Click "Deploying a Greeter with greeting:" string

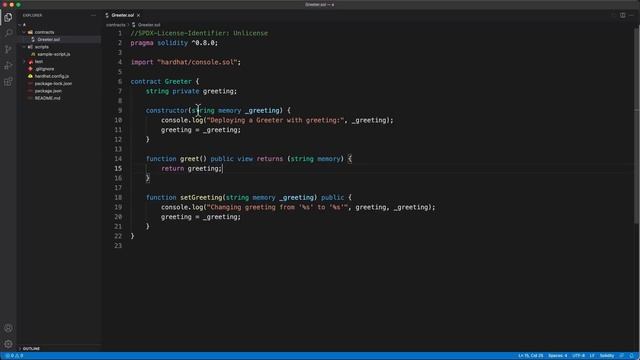tap(276, 120)
